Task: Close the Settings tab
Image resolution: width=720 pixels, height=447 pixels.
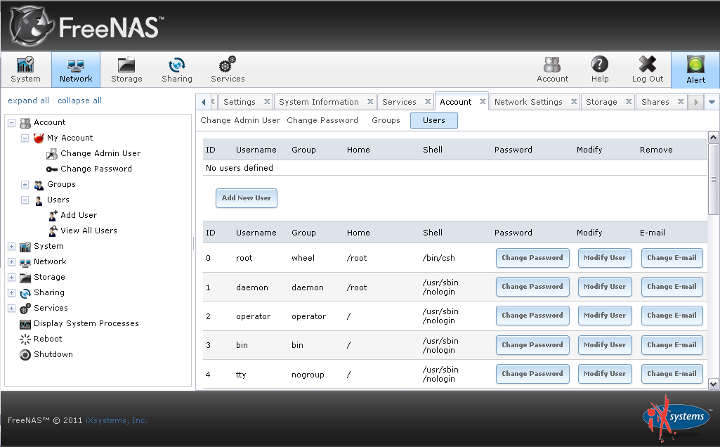Action: (267, 102)
